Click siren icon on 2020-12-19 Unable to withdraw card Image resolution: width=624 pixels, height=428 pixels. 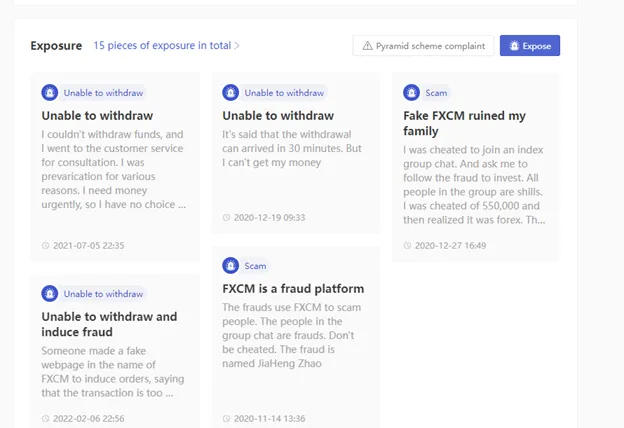coord(230,93)
